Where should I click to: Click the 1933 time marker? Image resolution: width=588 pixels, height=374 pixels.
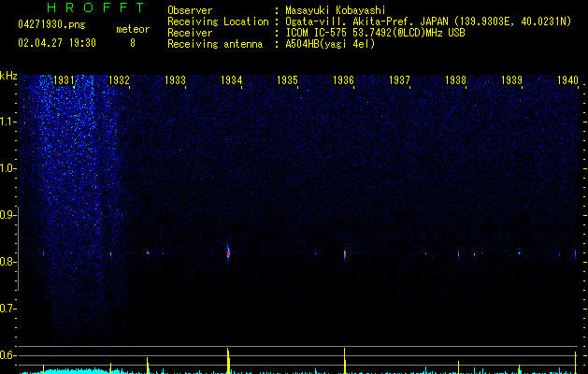[x=176, y=80]
